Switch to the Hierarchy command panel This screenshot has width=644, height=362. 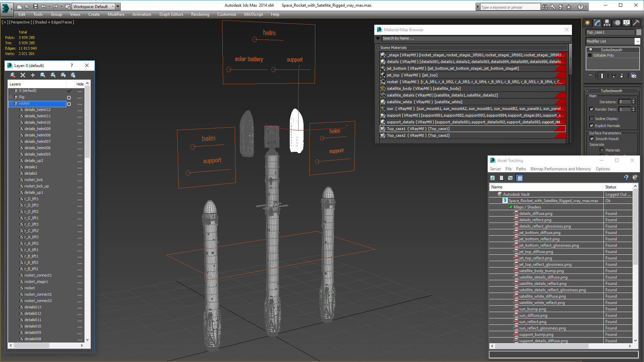click(x=607, y=23)
